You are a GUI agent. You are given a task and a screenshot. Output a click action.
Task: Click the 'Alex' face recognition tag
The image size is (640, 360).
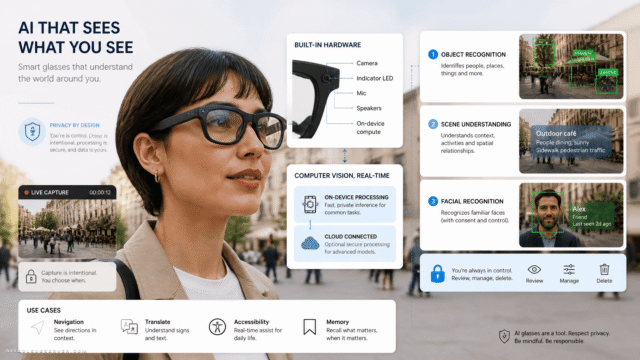(x=591, y=216)
